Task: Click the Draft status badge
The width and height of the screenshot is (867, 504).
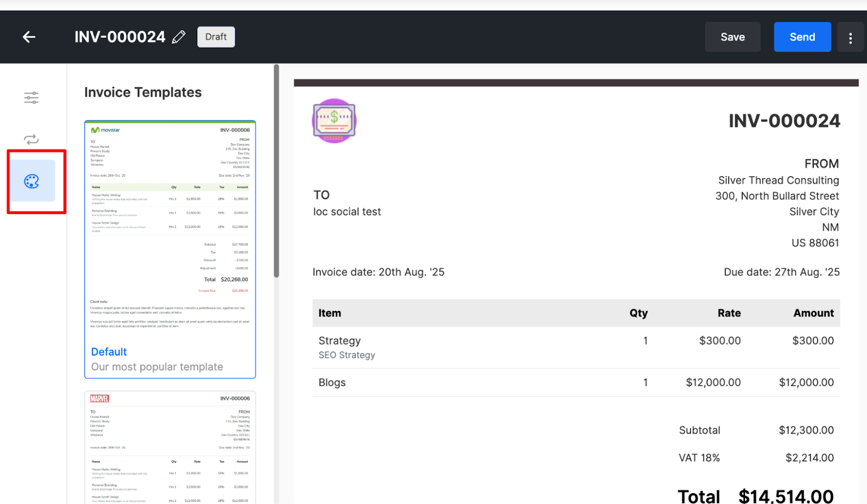Action: pyautogui.click(x=216, y=36)
